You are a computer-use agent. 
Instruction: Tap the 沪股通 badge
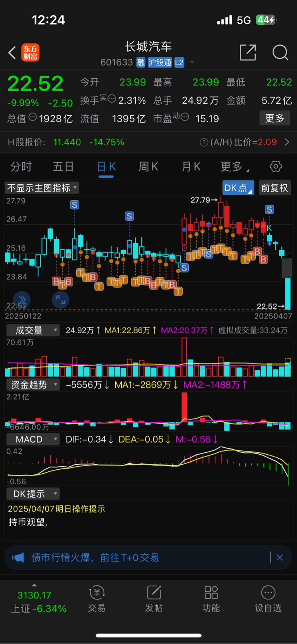pyautogui.click(x=160, y=62)
